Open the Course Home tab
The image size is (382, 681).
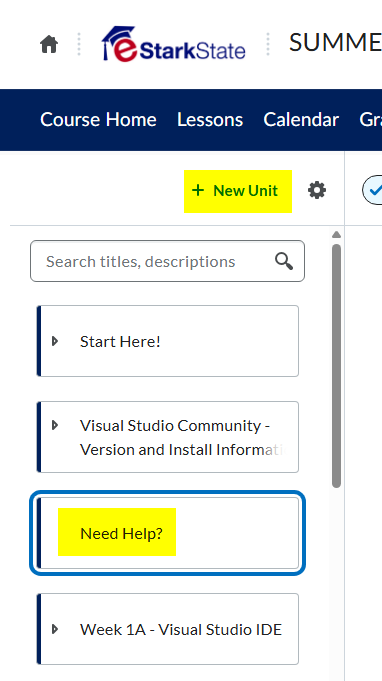pyautogui.click(x=98, y=120)
